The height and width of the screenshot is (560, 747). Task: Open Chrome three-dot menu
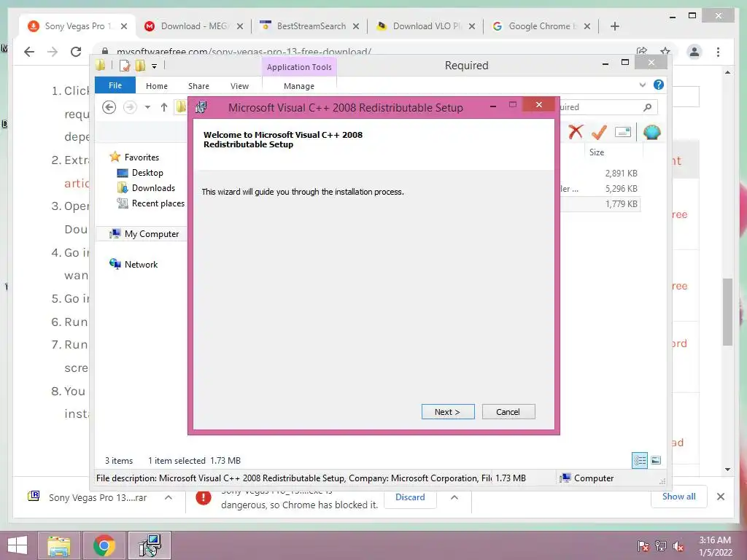(x=718, y=52)
